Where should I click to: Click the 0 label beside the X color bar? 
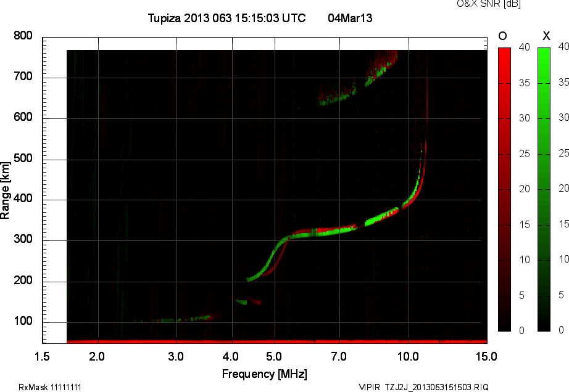tap(561, 330)
